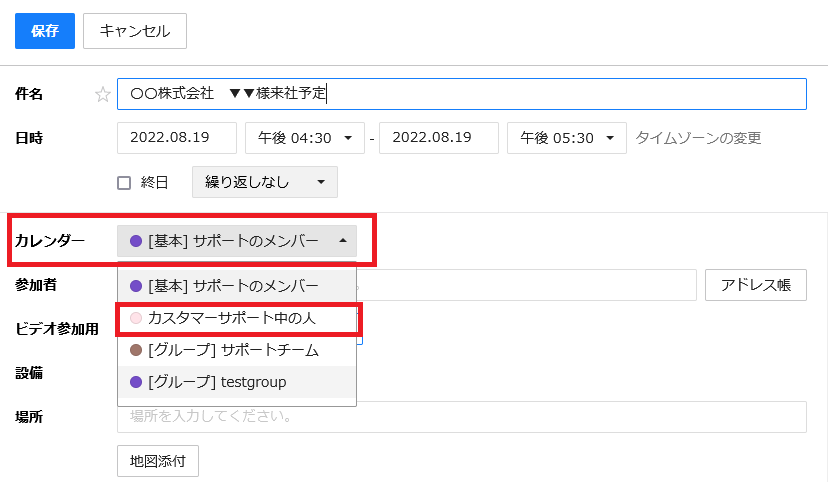The height and width of the screenshot is (482, 828).
Task: Expand the 繰り返しなし repeat dropdown
Action: (x=264, y=182)
